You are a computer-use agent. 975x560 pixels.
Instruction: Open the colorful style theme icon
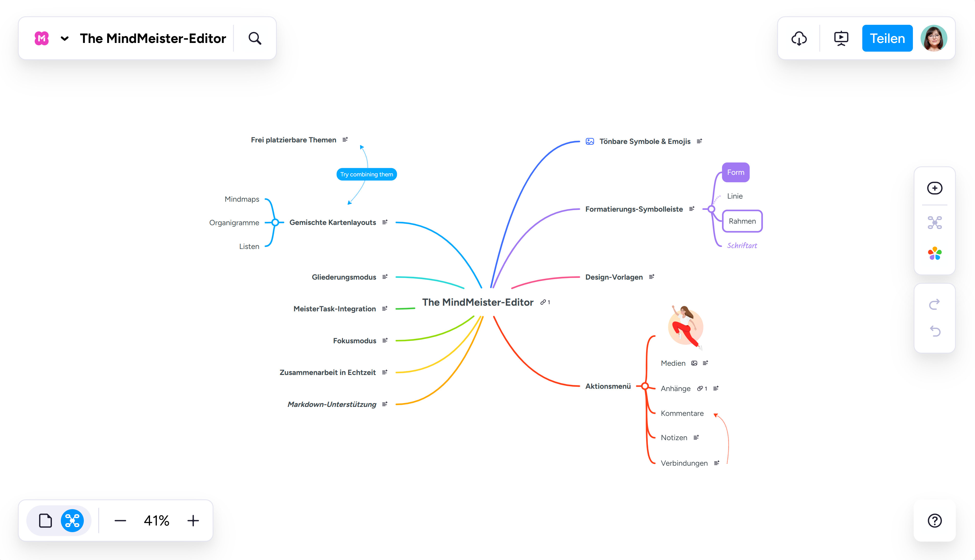[x=935, y=254]
